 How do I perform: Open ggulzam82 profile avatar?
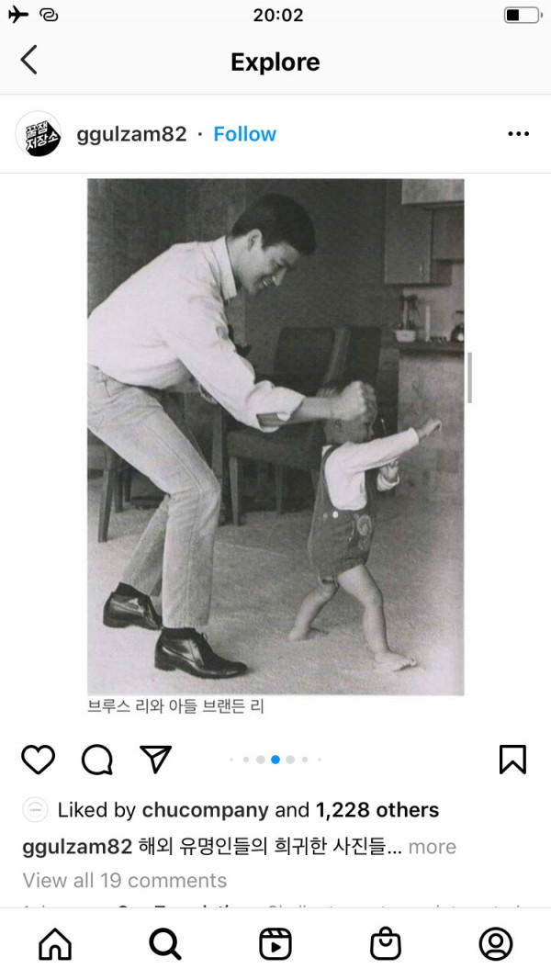pyautogui.click(x=39, y=134)
